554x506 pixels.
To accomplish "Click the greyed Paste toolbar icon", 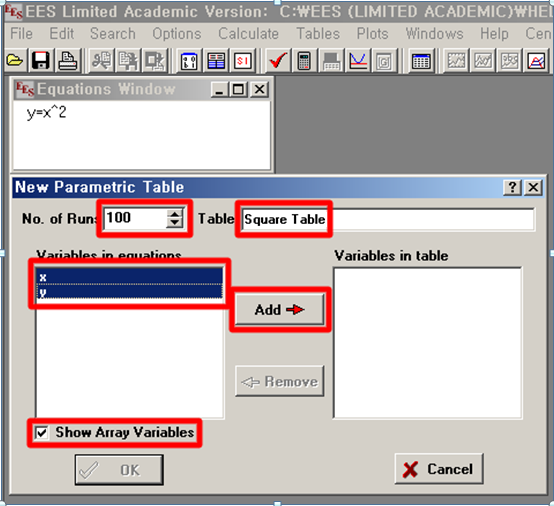I will [155, 61].
